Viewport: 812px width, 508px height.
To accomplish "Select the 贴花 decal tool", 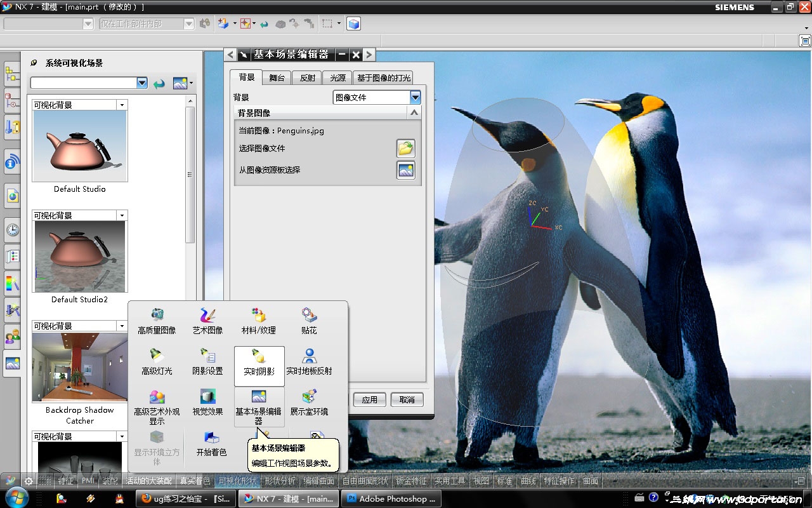I will pyautogui.click(x=310, y=321).
